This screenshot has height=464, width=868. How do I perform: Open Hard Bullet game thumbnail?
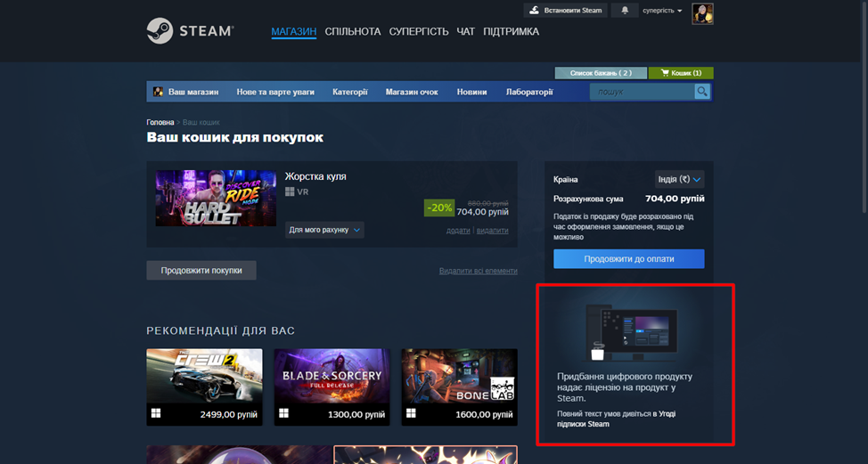(216, 198)
